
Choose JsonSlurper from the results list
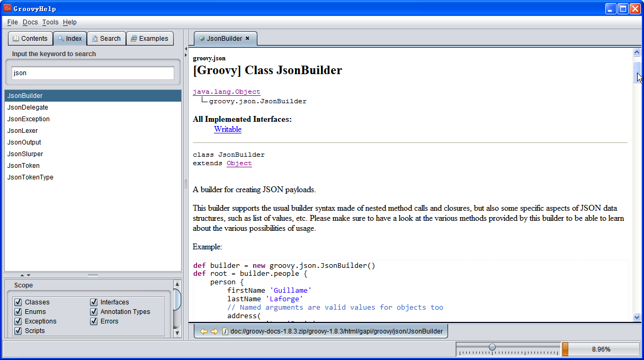(x=93, y=154)
